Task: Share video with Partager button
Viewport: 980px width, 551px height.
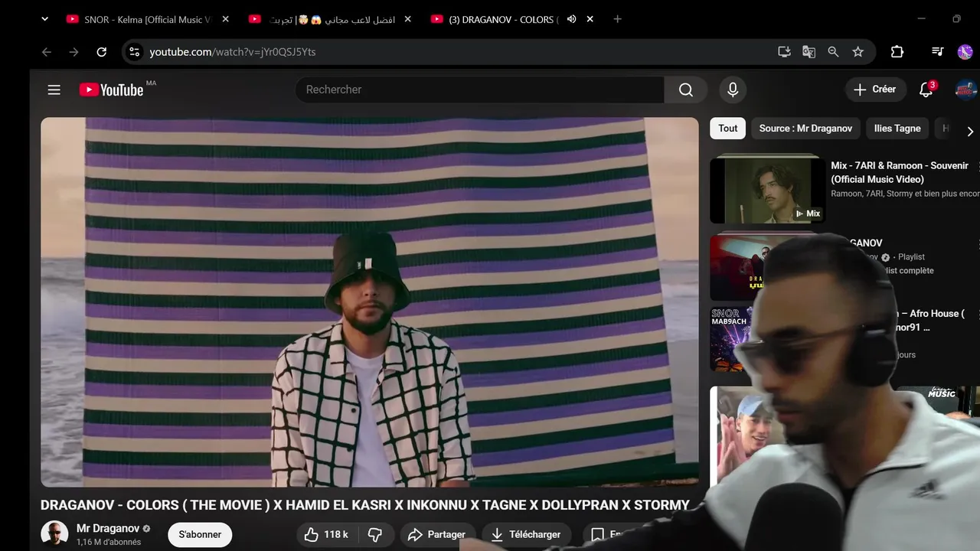Action: (436, 534)
